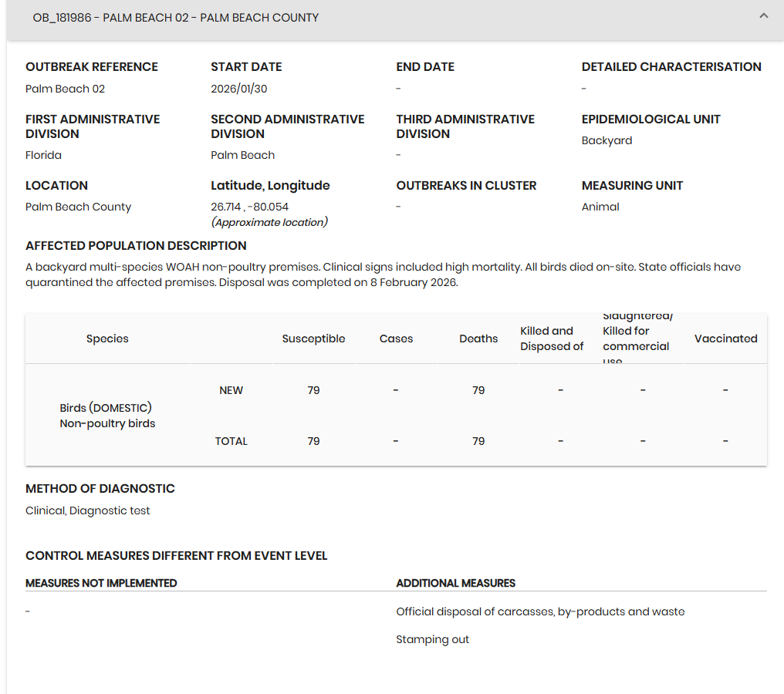Image resolution: width=784 pixels, height=694 pixels.
Task: Click the ADDITIONAL MEASURES heading
Action: tap(455, 583)
